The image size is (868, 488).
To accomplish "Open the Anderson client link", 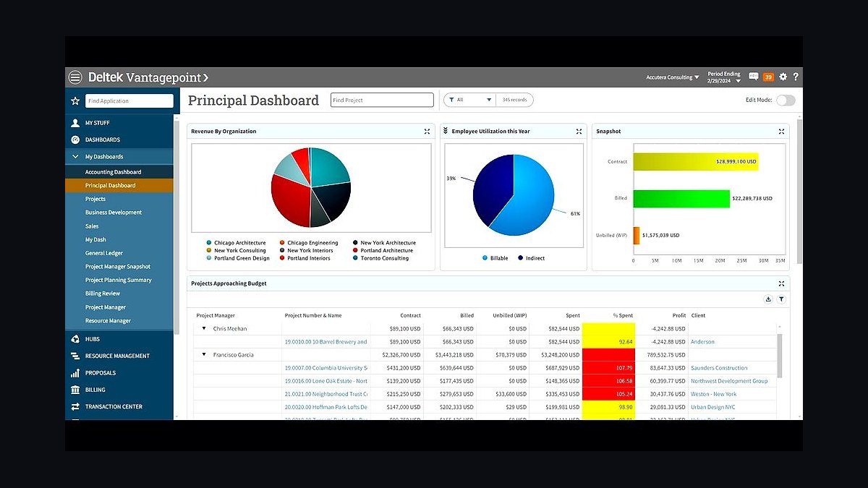I will [x=702, y=342].
